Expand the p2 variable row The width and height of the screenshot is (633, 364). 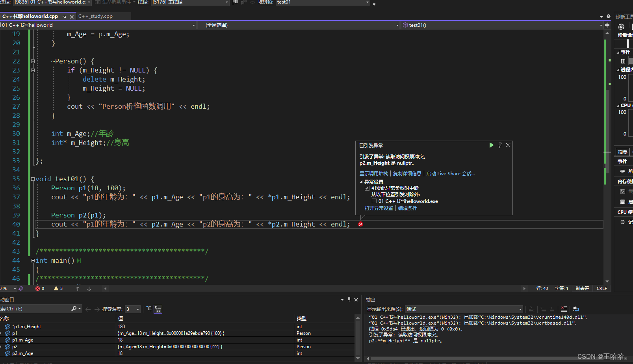click(x=2, y=347)
